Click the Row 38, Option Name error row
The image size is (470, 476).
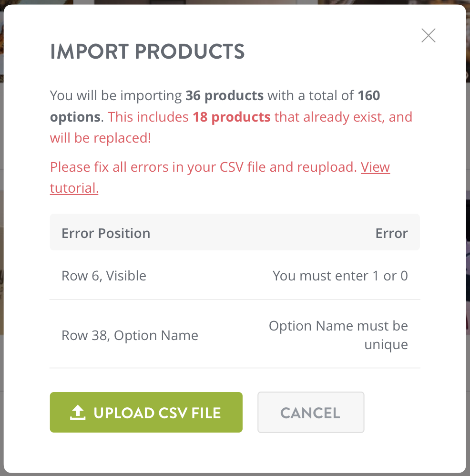[x=129, y=335]
